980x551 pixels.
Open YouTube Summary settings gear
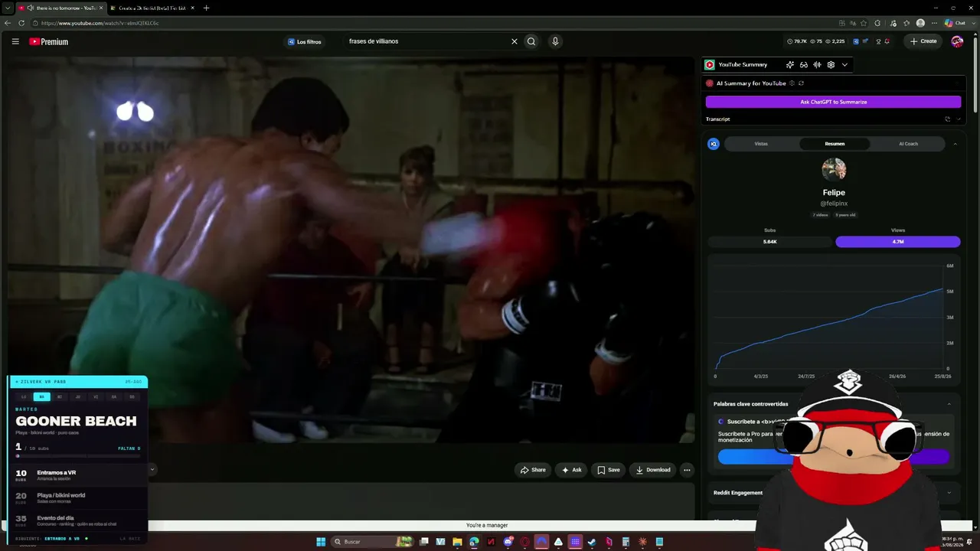(831, 65)
